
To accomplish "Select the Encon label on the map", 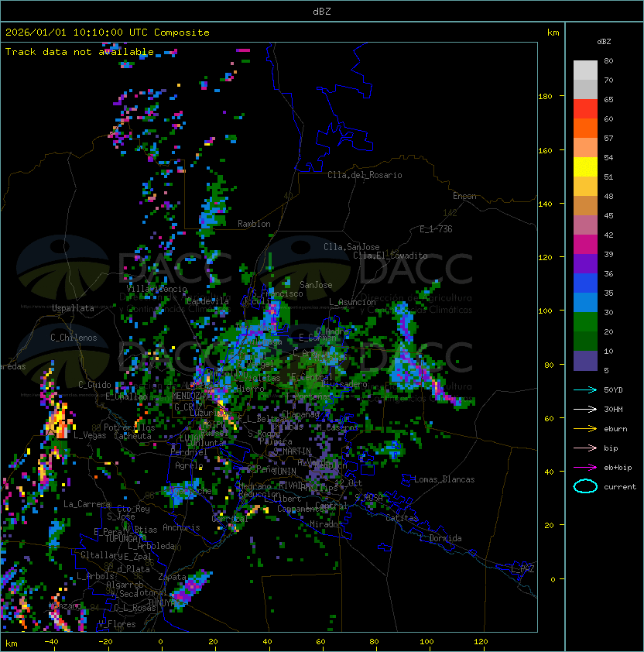I will (x=464, y=196).
